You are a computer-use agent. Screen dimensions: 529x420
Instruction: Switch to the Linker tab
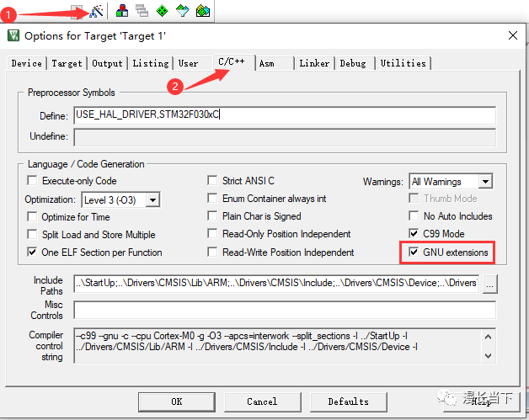314,63
